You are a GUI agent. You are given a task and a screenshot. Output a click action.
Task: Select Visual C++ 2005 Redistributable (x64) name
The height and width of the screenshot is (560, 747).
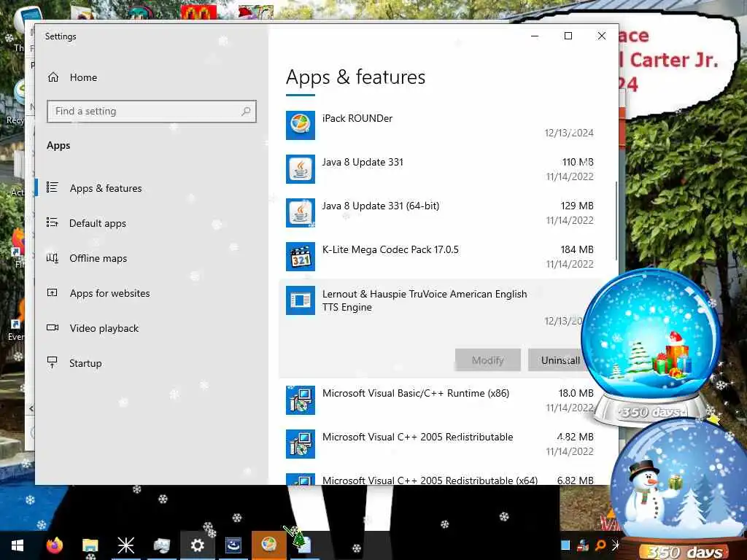click(430, 480)
